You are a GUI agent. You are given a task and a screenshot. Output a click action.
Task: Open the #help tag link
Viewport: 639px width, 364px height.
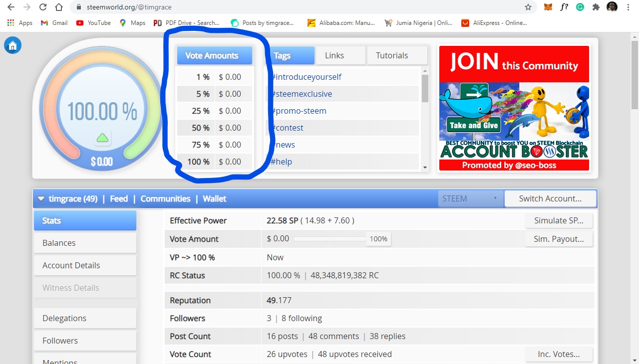[282, 162]
